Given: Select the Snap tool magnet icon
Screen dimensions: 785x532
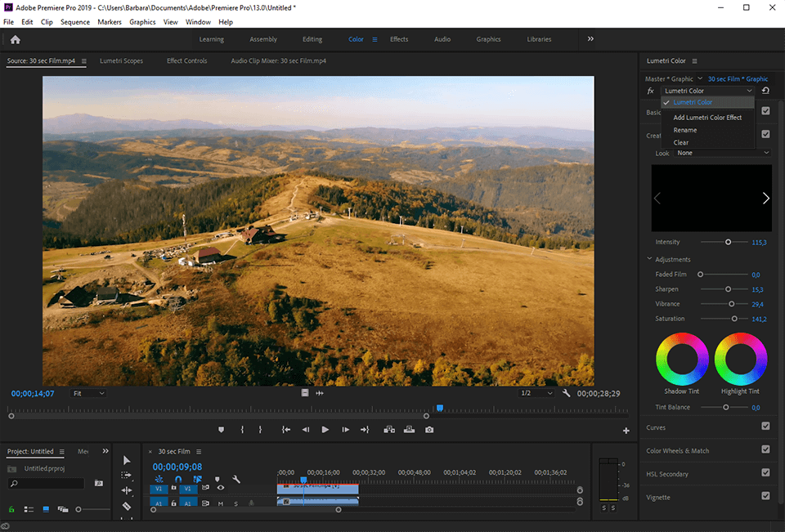Looking at the screenshot, I should point(179,479).
